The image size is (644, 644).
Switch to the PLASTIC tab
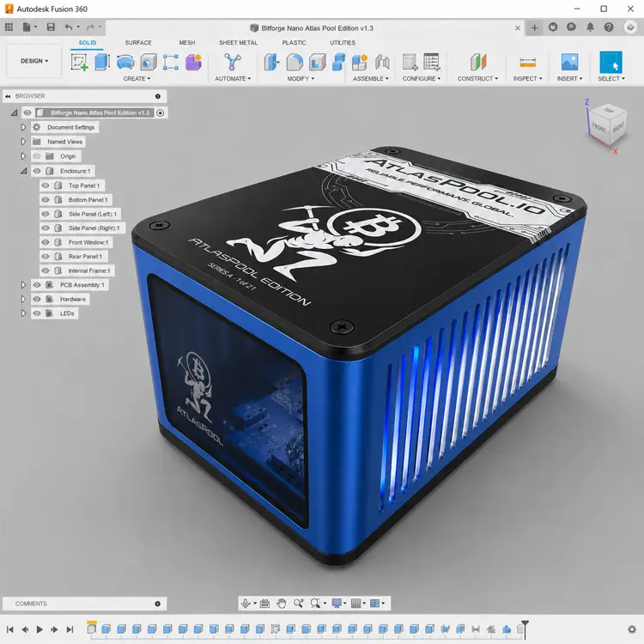(x=294, y=43)
